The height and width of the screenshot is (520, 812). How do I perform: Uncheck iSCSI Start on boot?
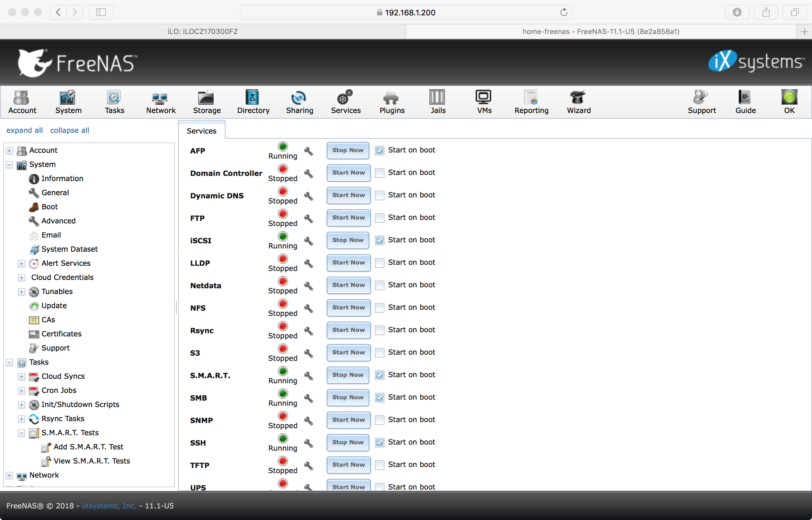379,240
